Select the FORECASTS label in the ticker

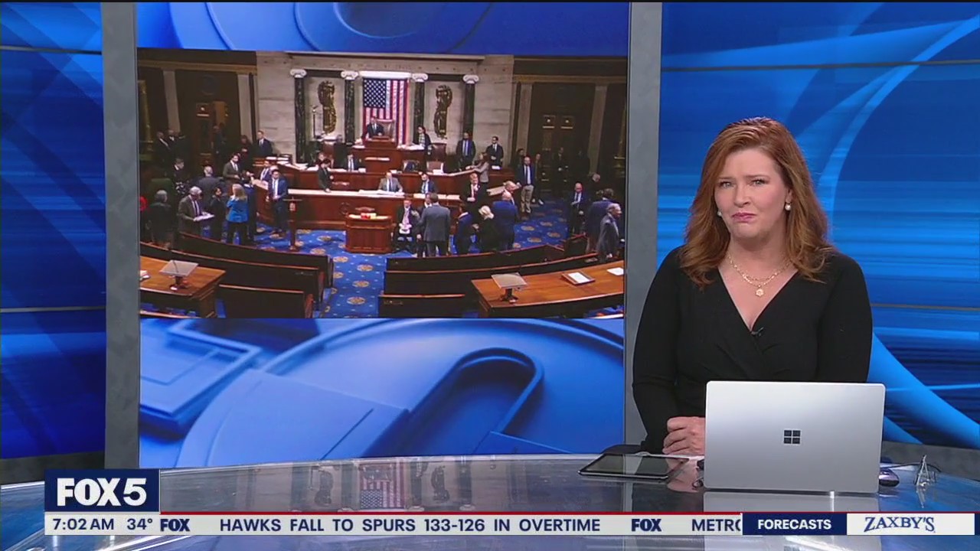pos(792,524)
